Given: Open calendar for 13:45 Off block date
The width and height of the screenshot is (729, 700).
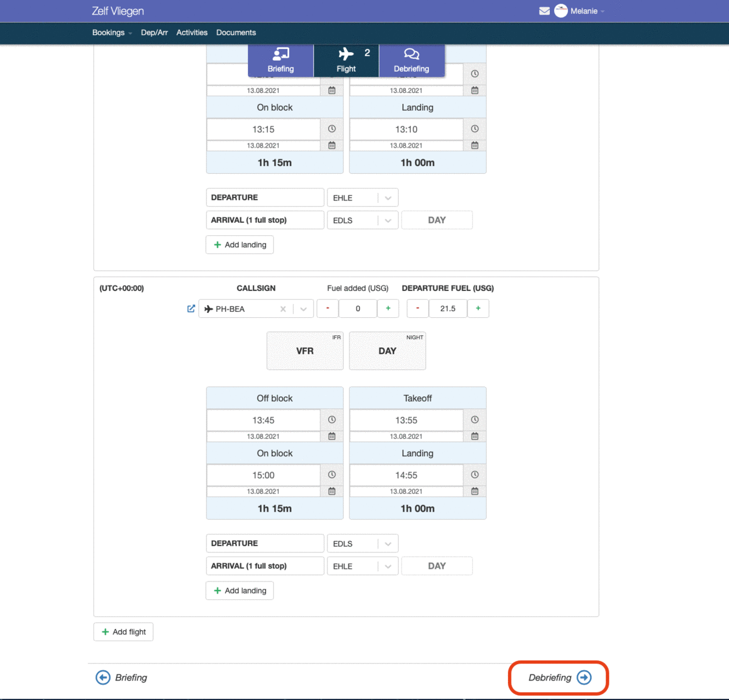Looking at the screenshot, I should (x=332, y=436).
